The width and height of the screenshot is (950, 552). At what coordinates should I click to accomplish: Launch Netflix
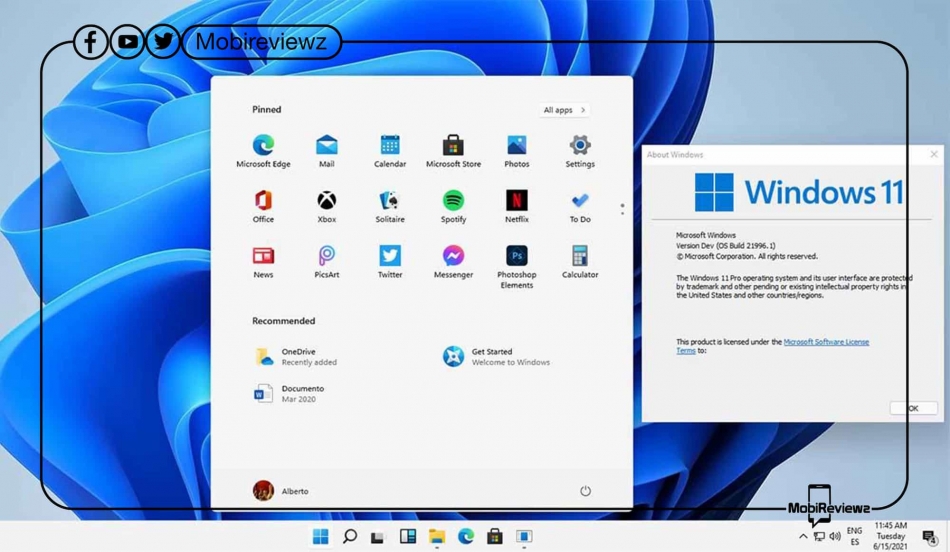click(517, 206)
